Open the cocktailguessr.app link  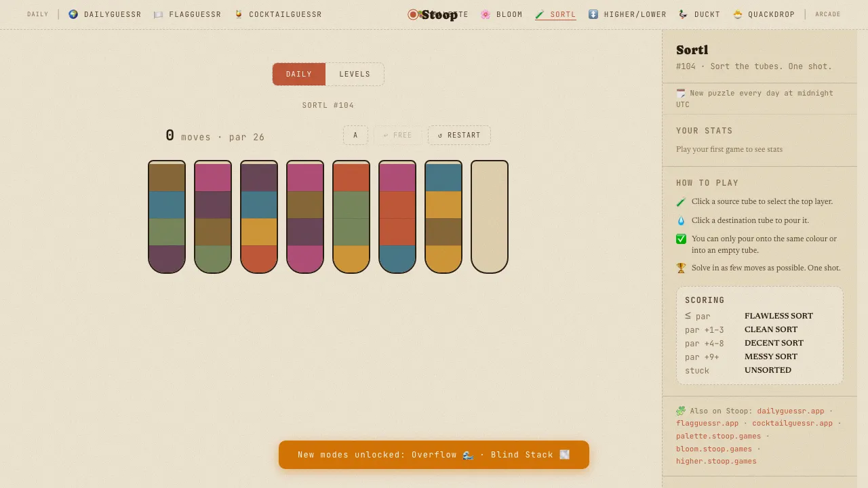[x=792, y=423]
